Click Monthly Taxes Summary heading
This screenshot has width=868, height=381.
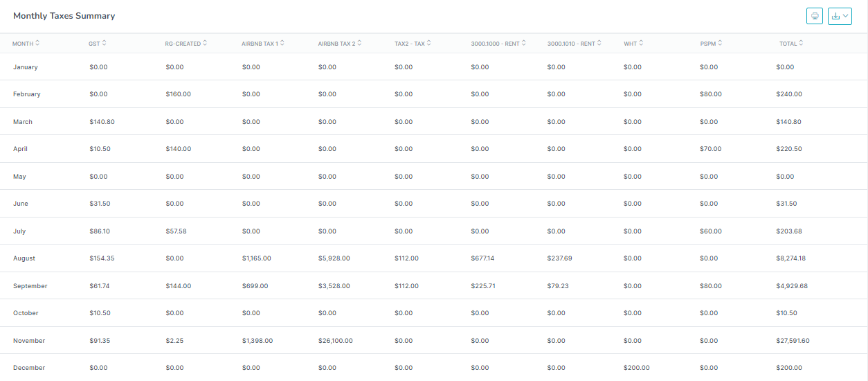pos(64,15)
